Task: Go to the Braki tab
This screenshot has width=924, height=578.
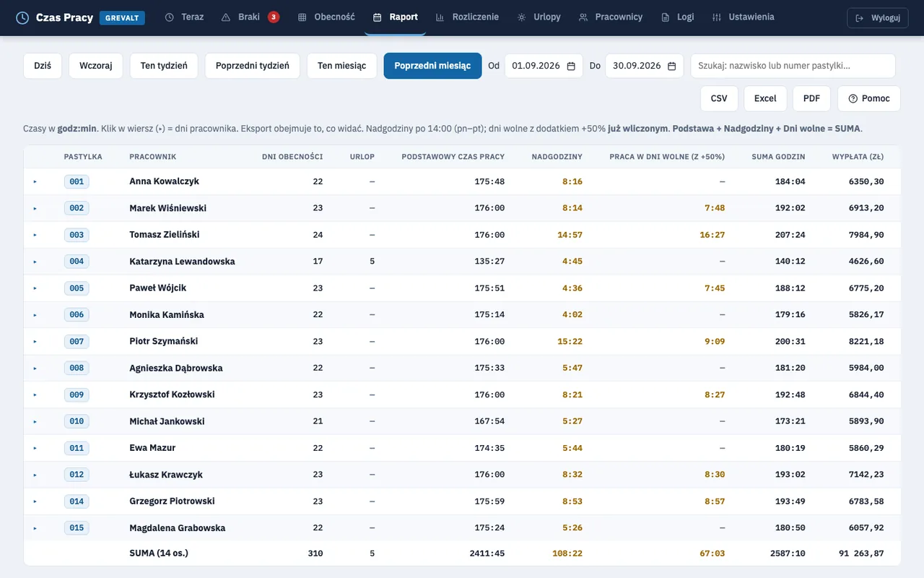Action: coord(250,17)
